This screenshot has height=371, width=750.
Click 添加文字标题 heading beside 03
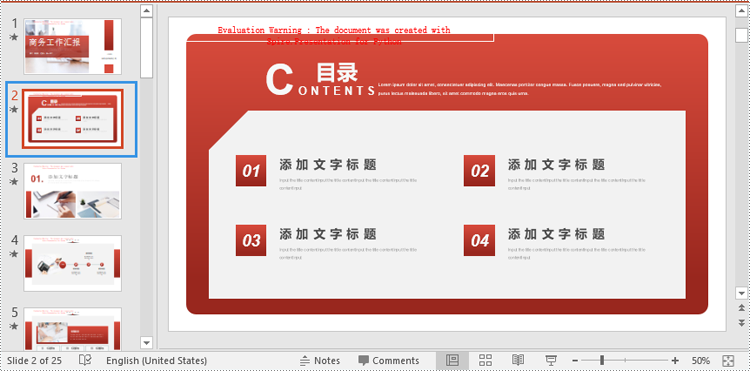(328, 234)
